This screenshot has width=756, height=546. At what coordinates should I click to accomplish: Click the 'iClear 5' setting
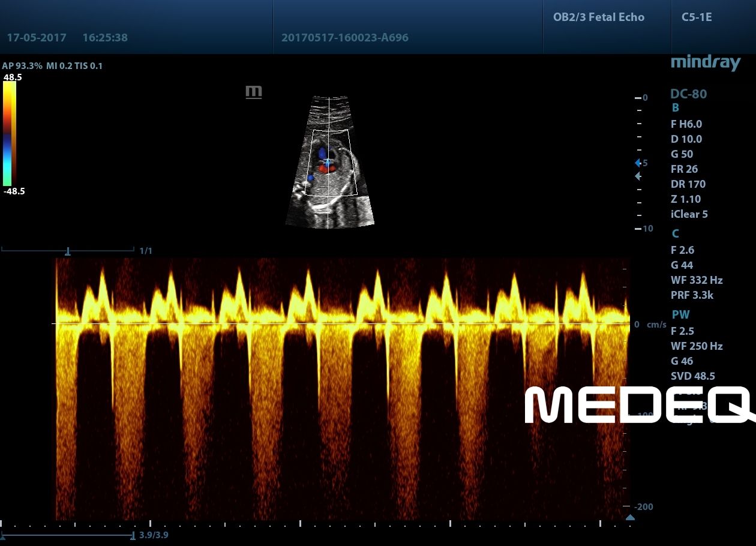689,214
